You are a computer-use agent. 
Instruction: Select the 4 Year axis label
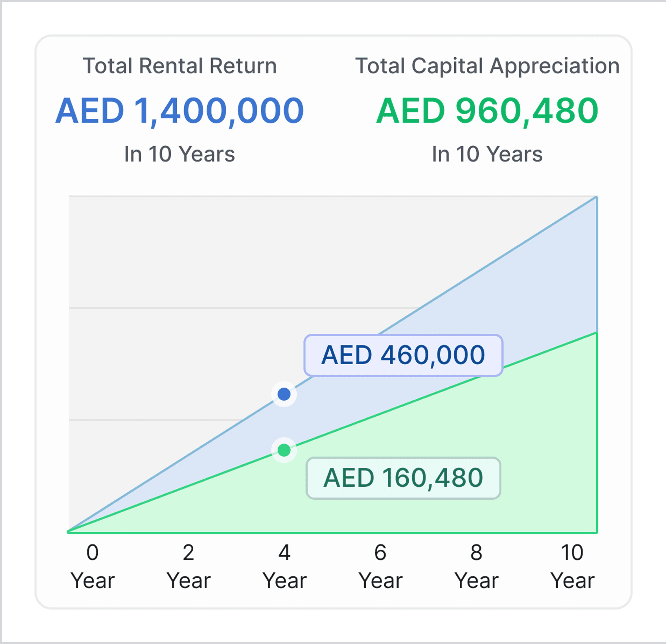pos(284,566)
